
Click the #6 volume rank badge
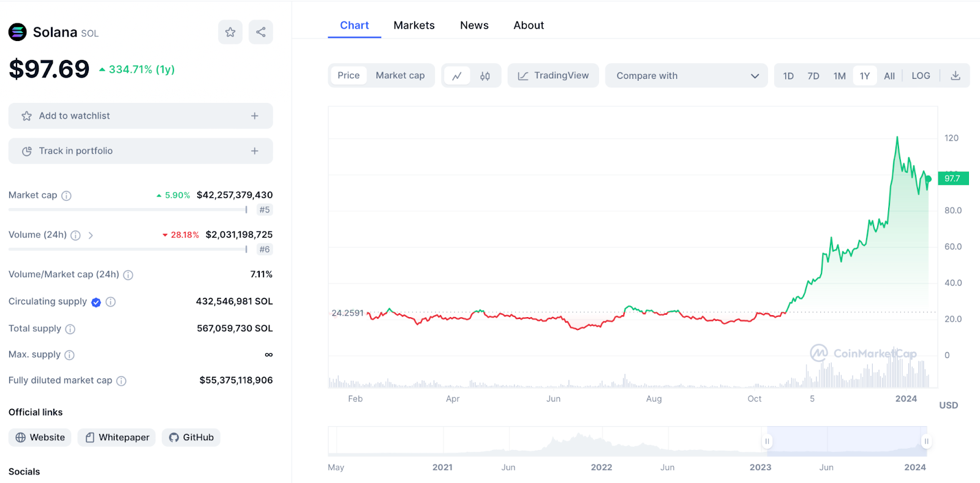pyautogui.click(x=265, y=249)
